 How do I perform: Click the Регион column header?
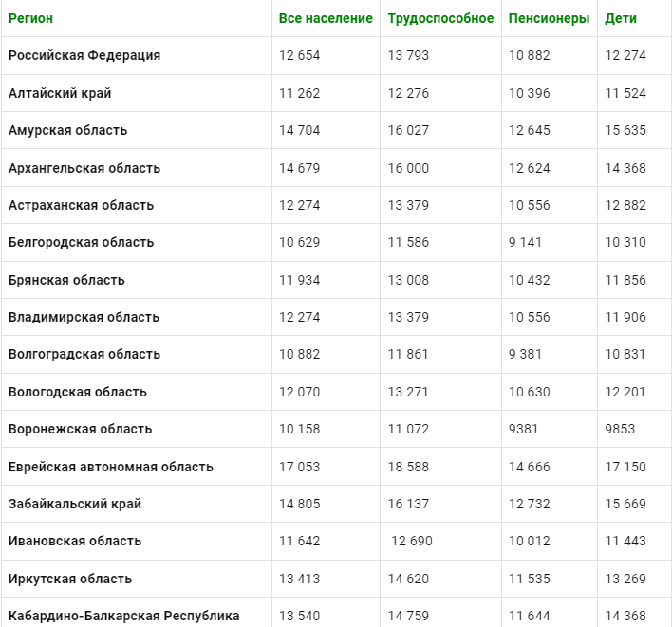click(31, 18)
